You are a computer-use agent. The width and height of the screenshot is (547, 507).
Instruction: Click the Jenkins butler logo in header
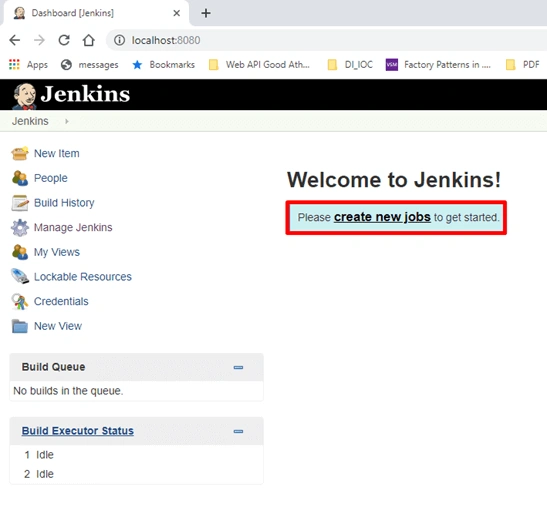(x=24, y=96)
